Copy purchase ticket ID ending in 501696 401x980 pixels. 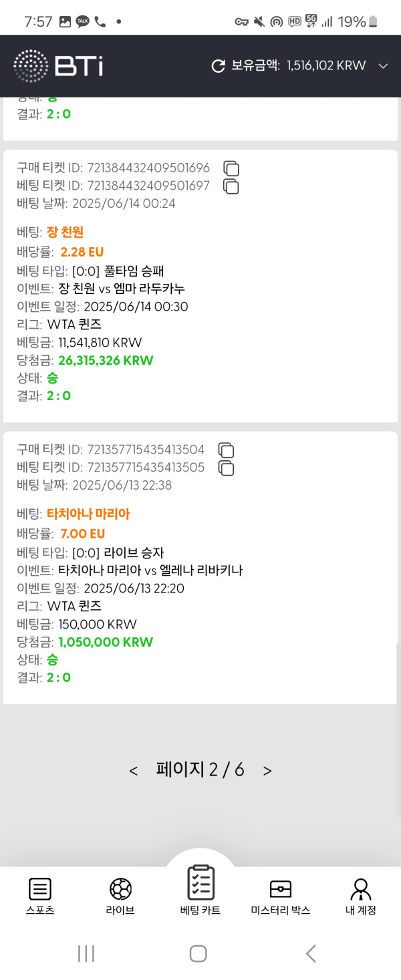click(x=231, y=168)
